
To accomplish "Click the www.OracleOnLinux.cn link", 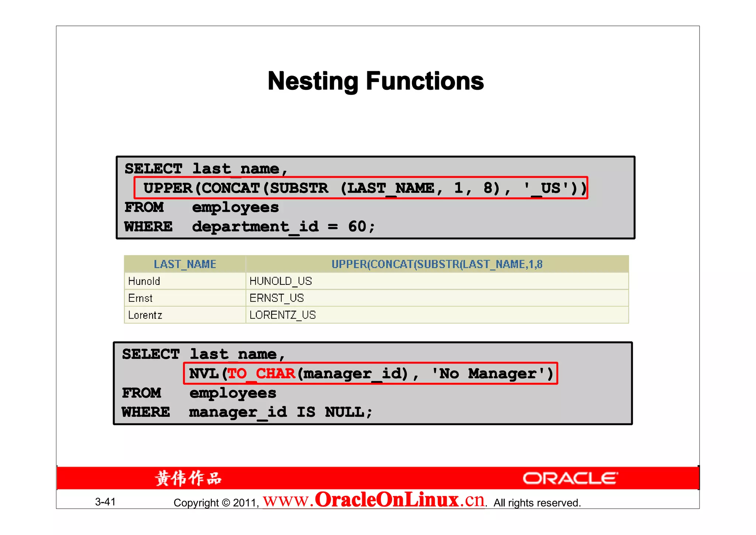I will click(374, 500).
